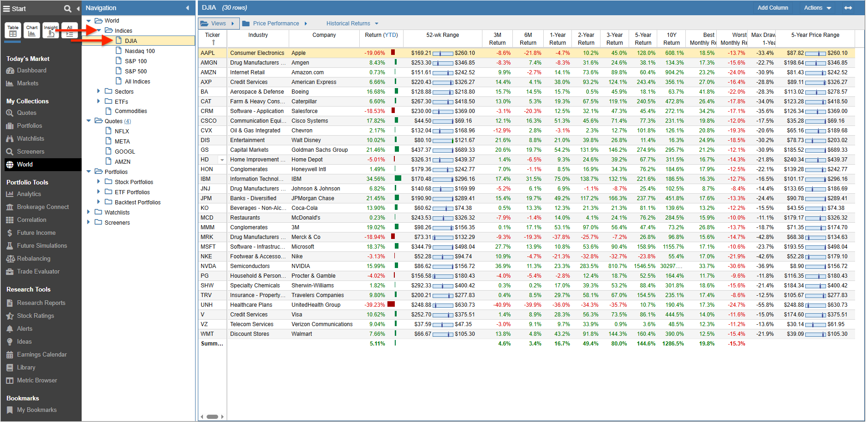Open the Historical Returns dropdown
868x423 pixels.
(x=352, y=24)
